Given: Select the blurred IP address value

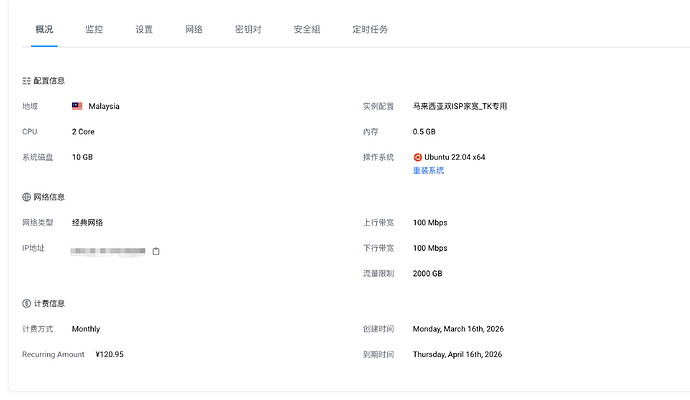Looking at the screenshot, I should pos(108,251).
